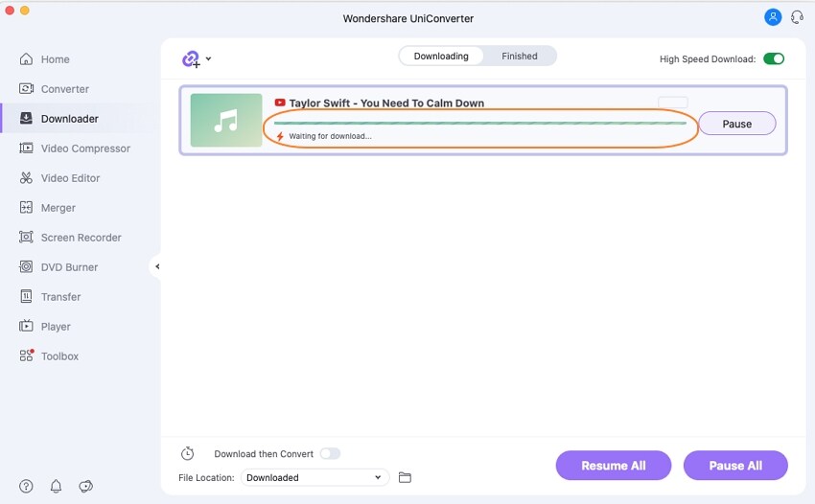
Task: Click the Resume All button
Action: (614, 465)
